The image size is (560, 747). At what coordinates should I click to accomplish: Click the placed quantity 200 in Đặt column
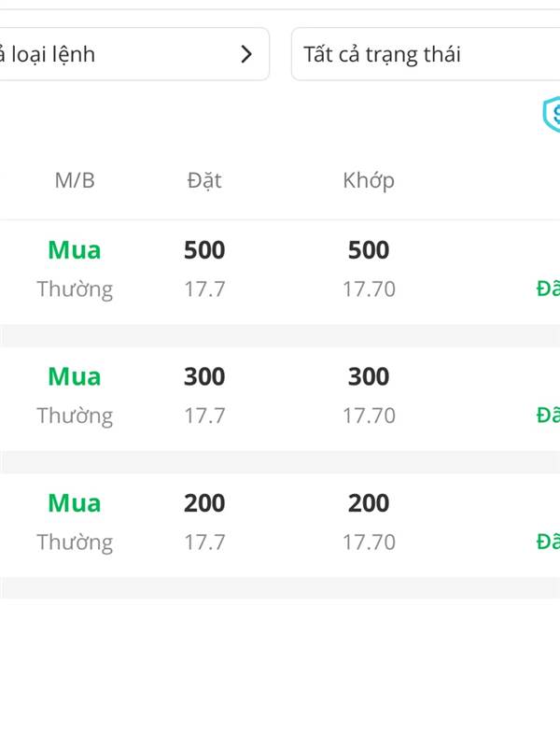tap(204, 503)
